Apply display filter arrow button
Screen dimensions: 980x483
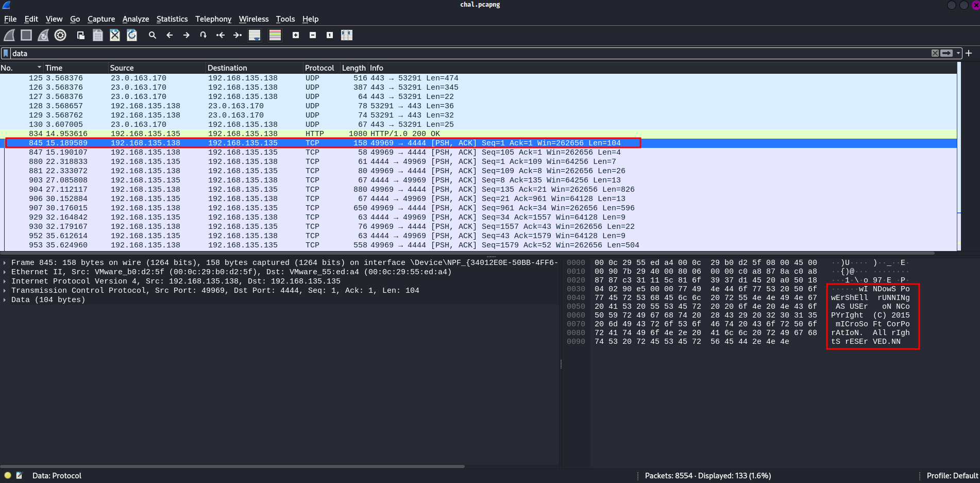pyautogui.click(x=947, y=53)
